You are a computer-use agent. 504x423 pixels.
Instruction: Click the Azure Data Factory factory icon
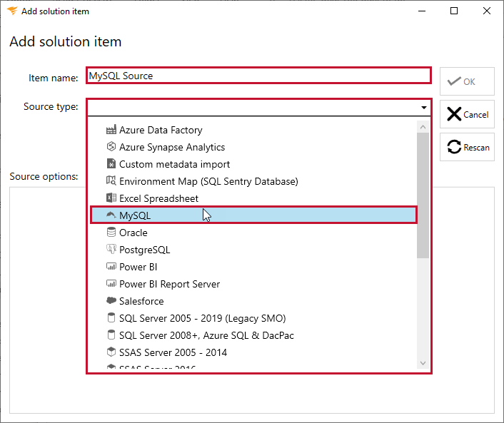pos(111,130)
